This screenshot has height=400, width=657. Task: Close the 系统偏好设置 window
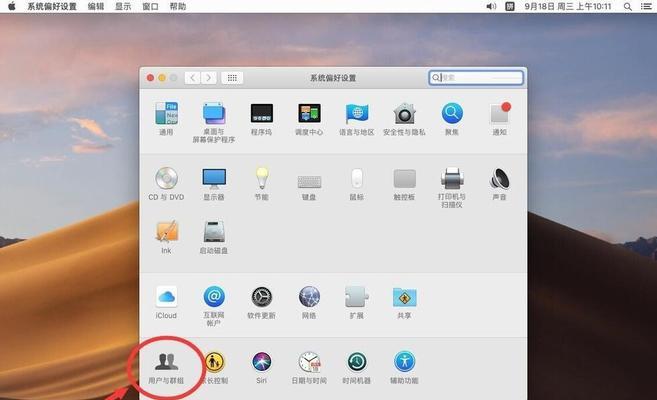click(x=150, y=77)
